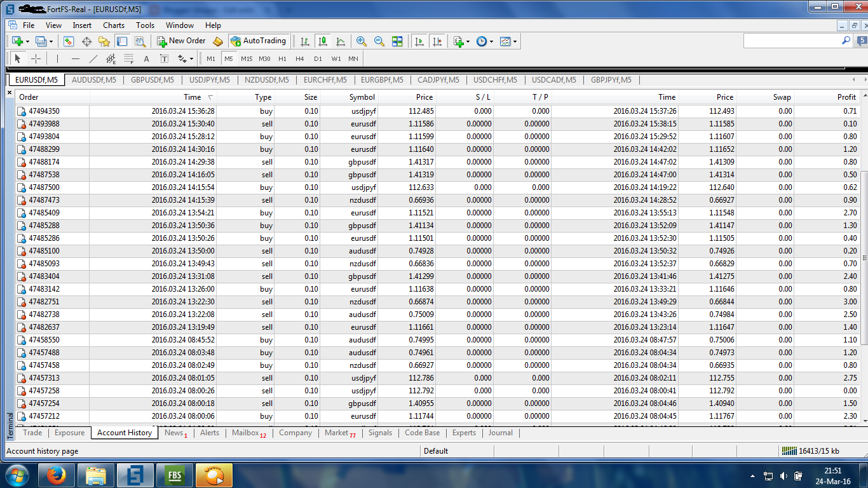Viewport: 868px width, 488px height.
Task: Select the crosshair tool
Action: coord(36,58)
